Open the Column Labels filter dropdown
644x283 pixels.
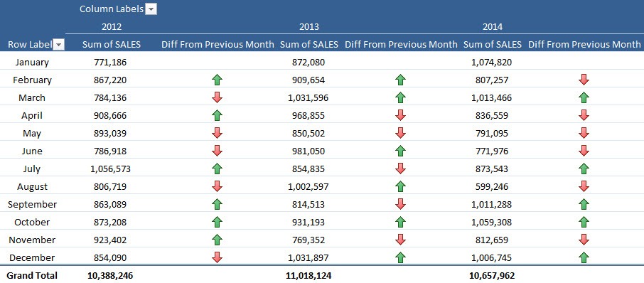151,9
